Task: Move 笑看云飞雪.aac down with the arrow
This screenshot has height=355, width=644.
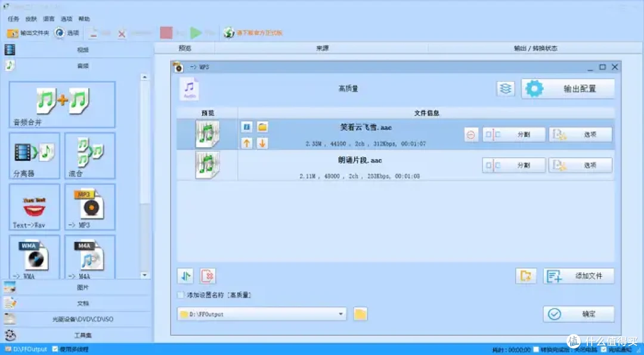Action: [262, 143]
